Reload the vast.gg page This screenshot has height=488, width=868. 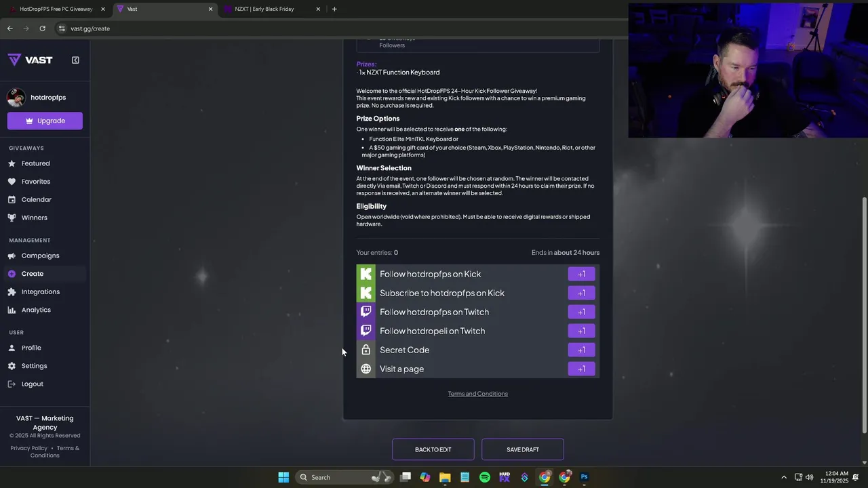pos(42,28)
